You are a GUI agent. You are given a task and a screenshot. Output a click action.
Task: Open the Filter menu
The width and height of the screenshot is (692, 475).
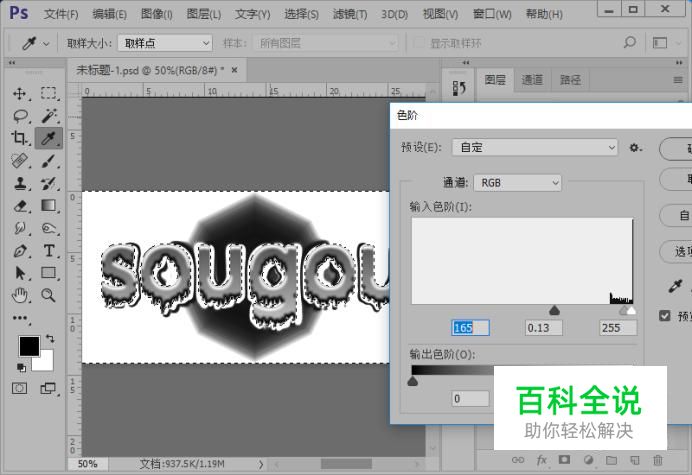coord(350,14)
